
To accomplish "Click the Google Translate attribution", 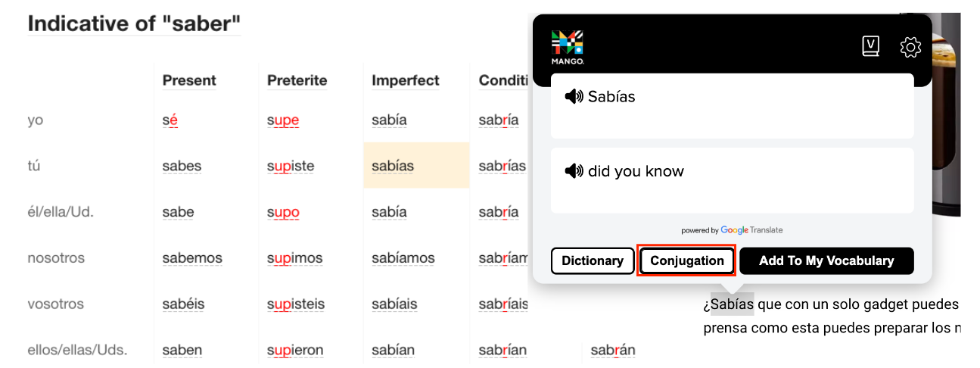I will (732, 230).
